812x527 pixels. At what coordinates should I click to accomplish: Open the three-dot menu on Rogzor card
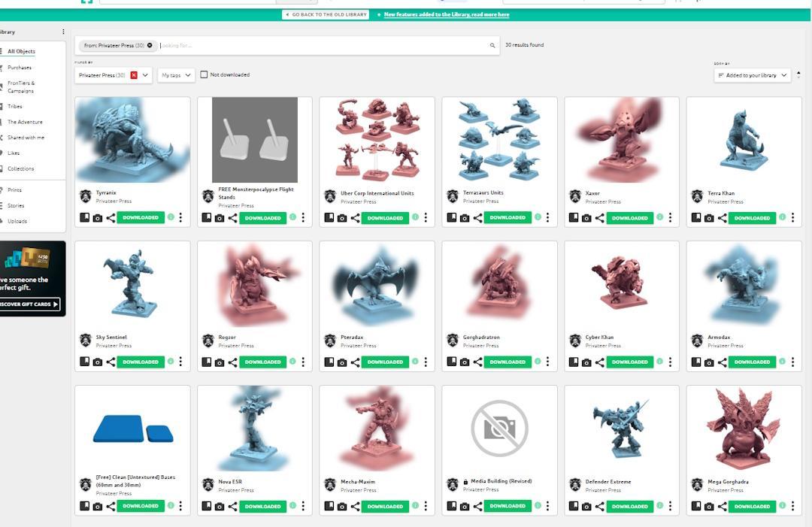coord(303,362)
